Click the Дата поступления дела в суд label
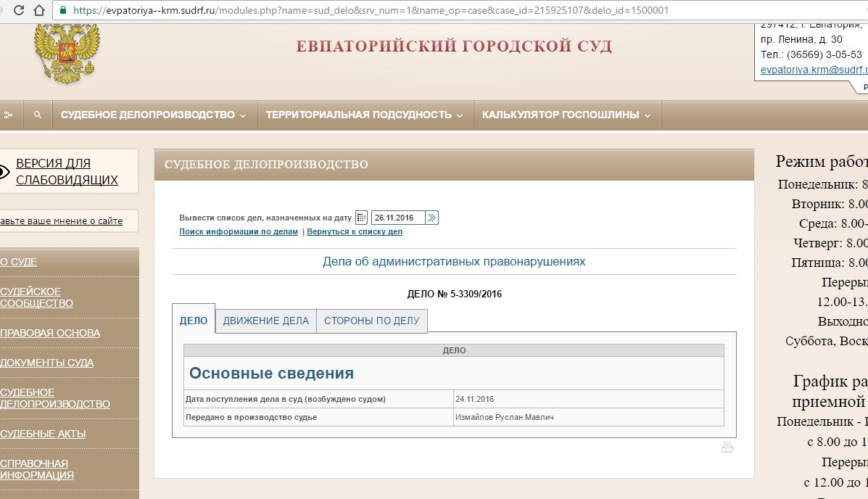The width and height of the screenshot is (868, 499). coord(286,399)
